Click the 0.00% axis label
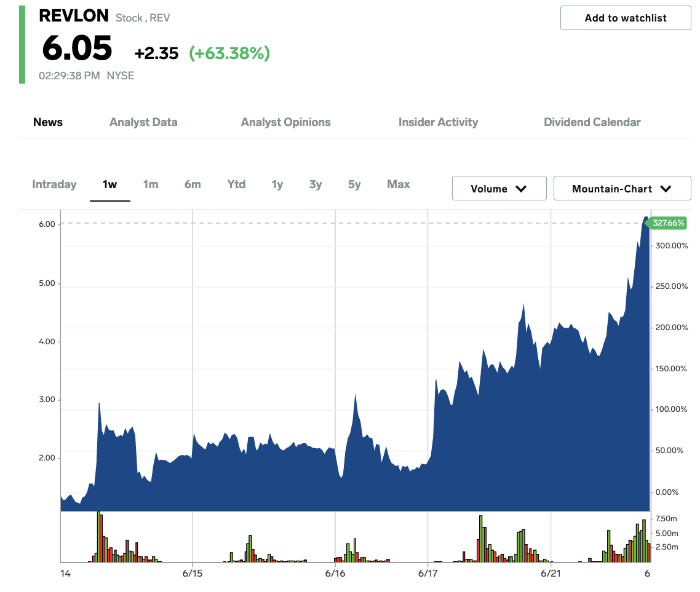 point(667,492)
